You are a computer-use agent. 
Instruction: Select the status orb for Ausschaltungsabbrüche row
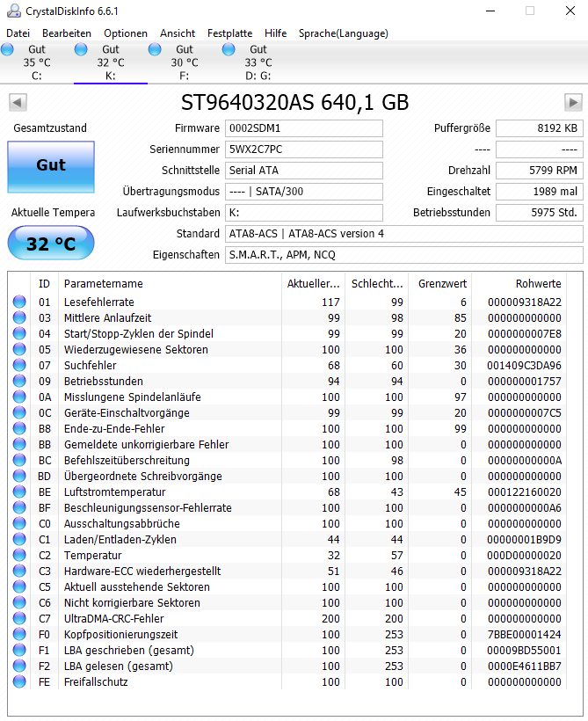(19, 523)
